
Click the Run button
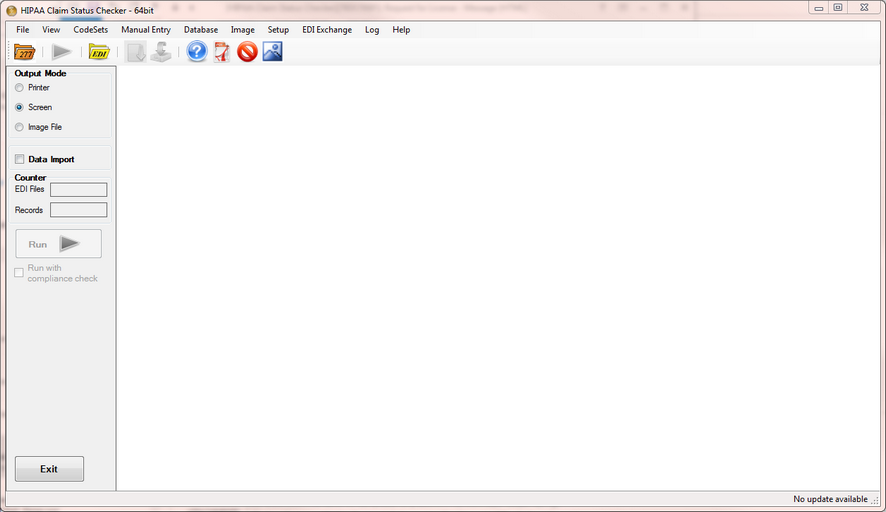point(59,244)
